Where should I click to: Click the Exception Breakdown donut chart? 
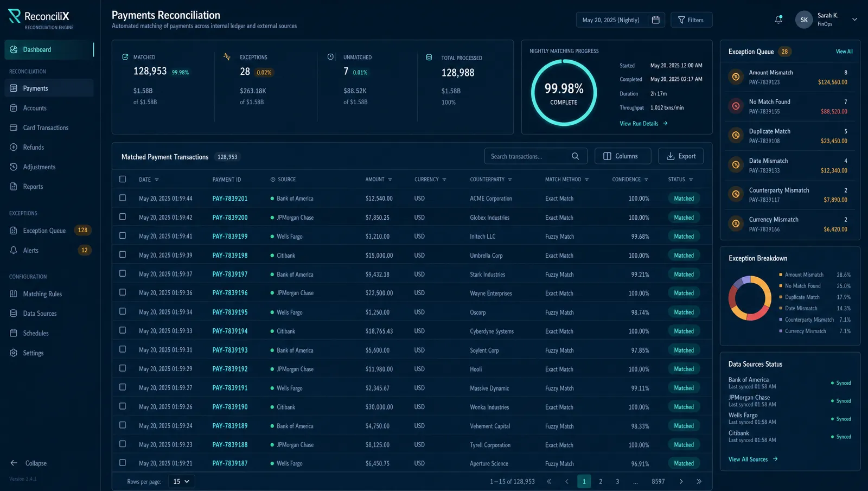tap(750, 298)
